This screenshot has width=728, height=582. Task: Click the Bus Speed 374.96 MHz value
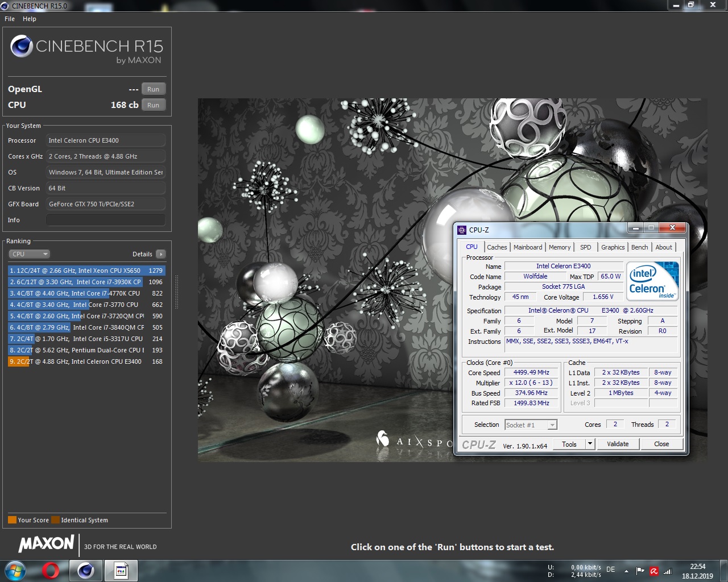click(531, 393)
